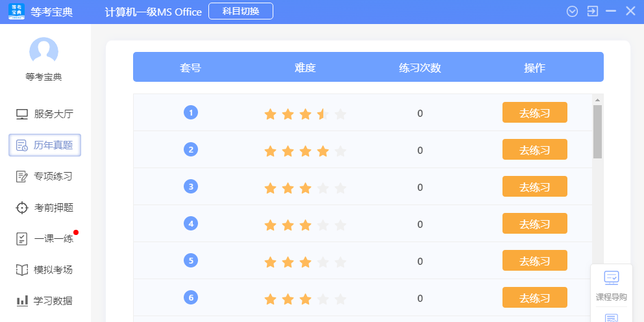644x322 pixels.
Task: Click the set number 6 badge
Action: (191, 297)
